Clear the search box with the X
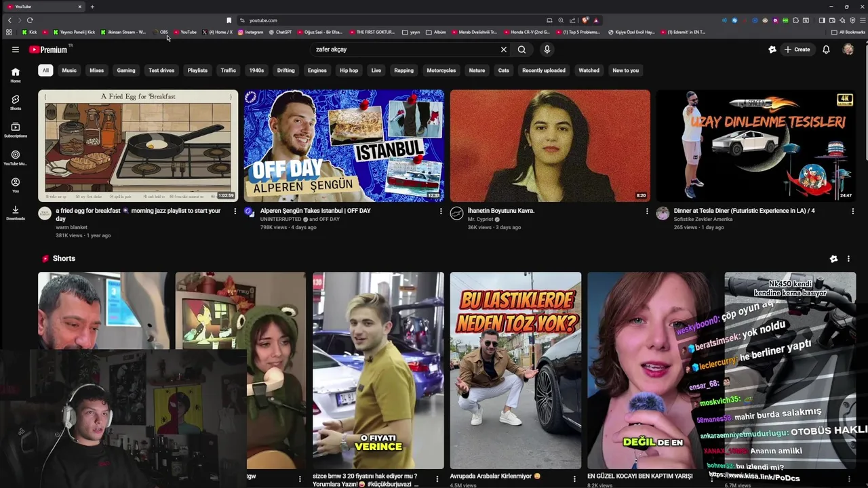This screenshot has height=488, width=868. click(504, 49)
